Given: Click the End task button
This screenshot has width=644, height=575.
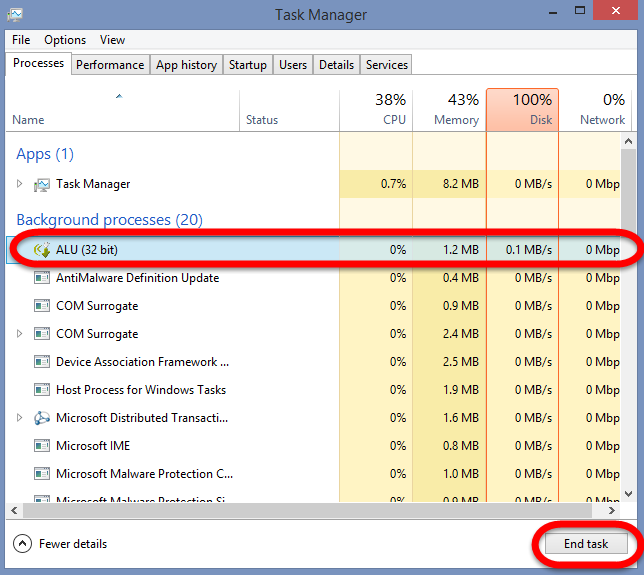Looking at the screenshot, I should pyautogui.click(x=586, y=544).
